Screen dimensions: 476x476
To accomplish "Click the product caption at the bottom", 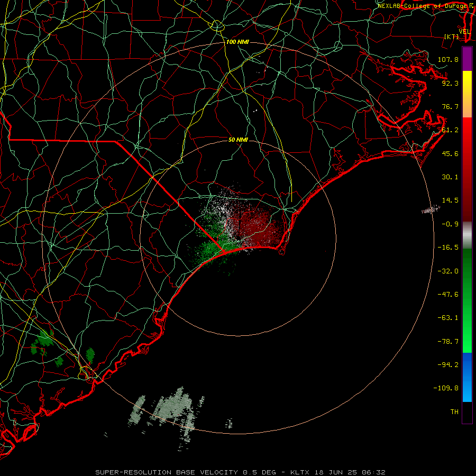I will click(x=241, y=472).
